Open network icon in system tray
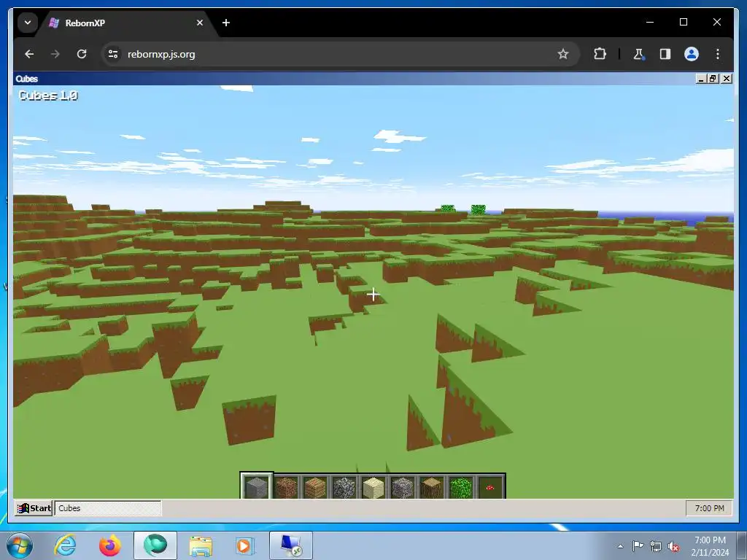Image resolution: width=747 pixels, height=560 pixels. (x=656, y=546)
